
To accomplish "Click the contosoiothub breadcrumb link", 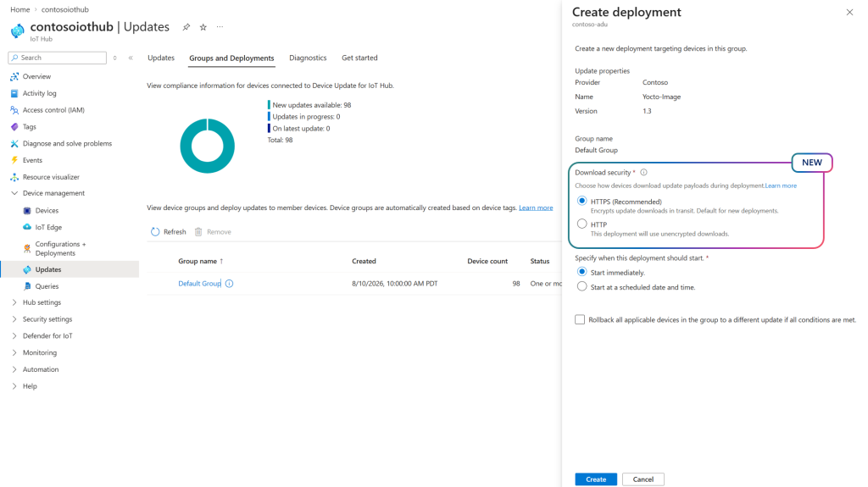I will (64, 9).
